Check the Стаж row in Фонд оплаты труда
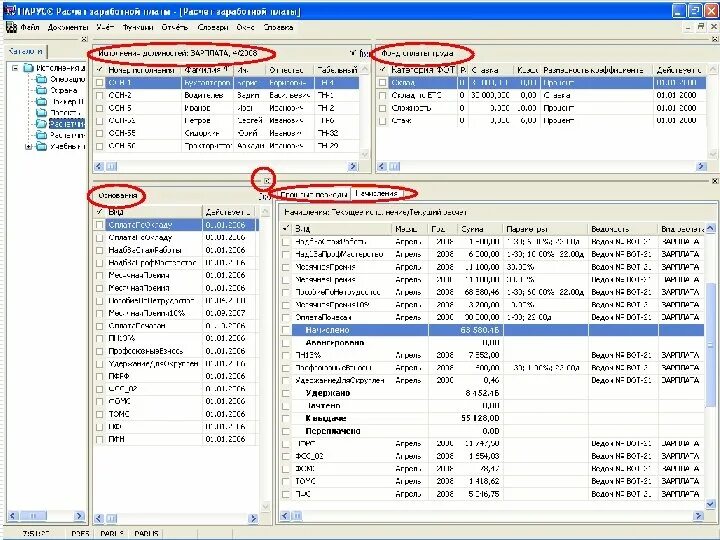This screenshot has height=540, width=720. (x=382, y=121)
